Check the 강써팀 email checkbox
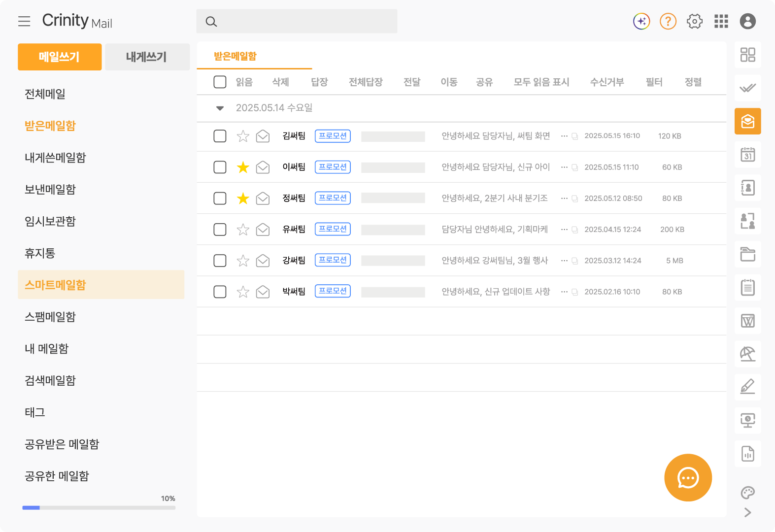The height and width of the screenshot is (532, 775). [220, 260]
